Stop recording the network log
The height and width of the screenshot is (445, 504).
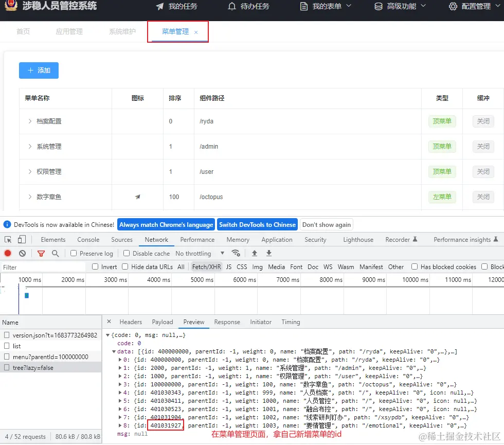tap(8, 253)
